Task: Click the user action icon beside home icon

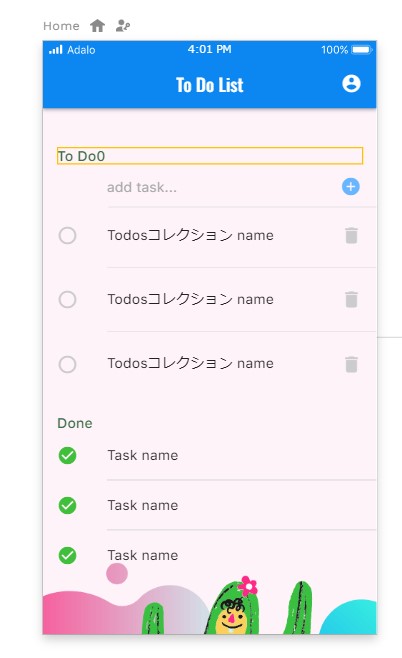Action: pos(123,26)
